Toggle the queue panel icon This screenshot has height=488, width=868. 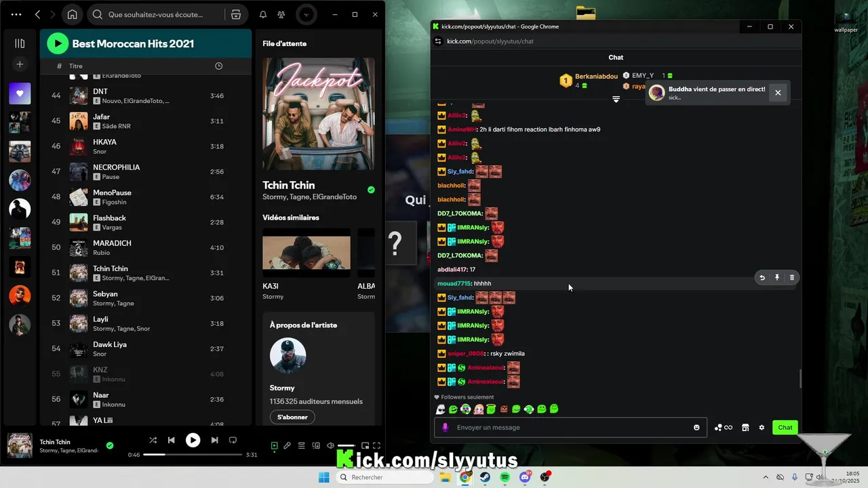pos(302,446)
